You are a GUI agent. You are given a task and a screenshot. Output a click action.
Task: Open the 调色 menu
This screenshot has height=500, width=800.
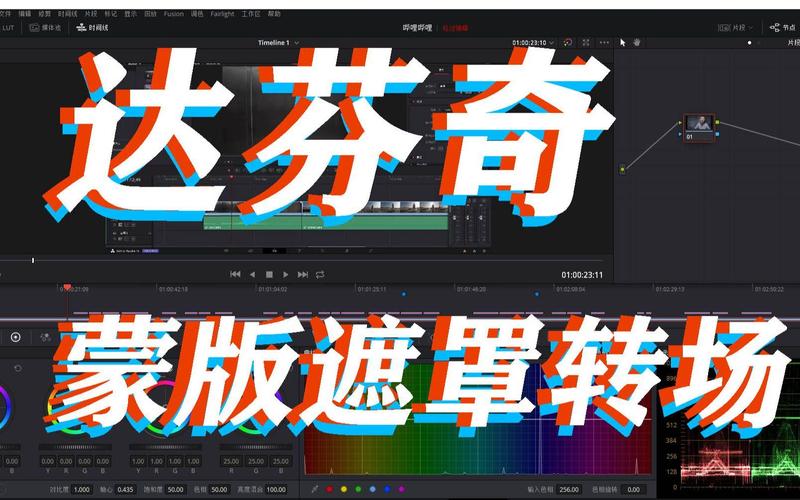197,14
